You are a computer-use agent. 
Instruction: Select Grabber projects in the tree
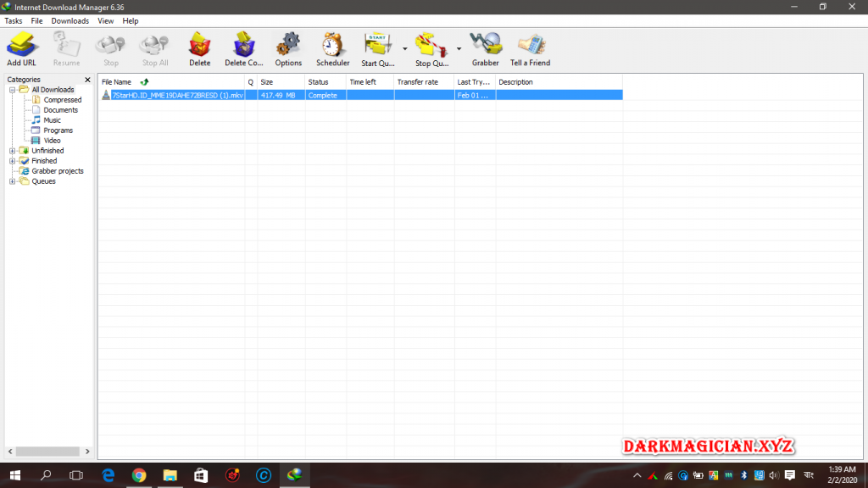click(x=58, y=171)
